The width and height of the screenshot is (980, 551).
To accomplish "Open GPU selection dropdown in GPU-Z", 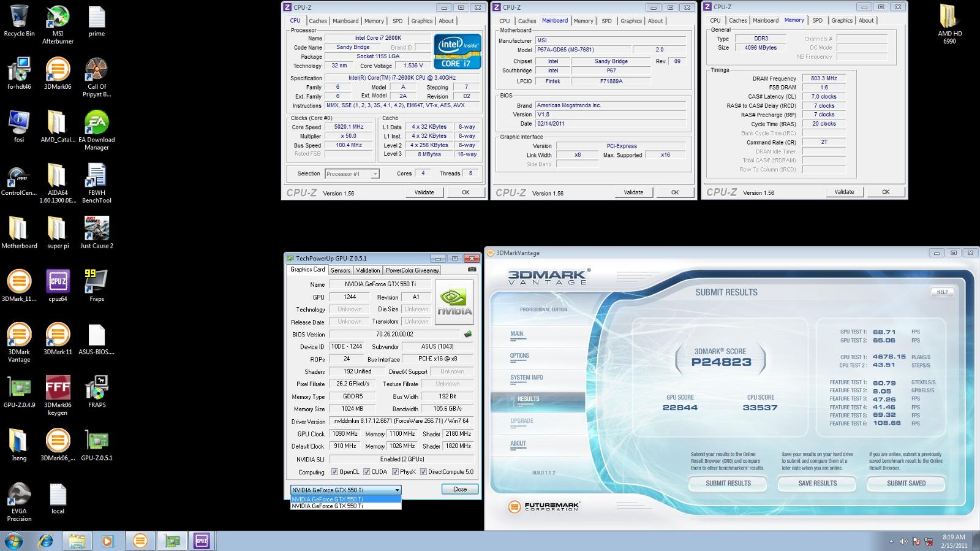I will [346, 490].
